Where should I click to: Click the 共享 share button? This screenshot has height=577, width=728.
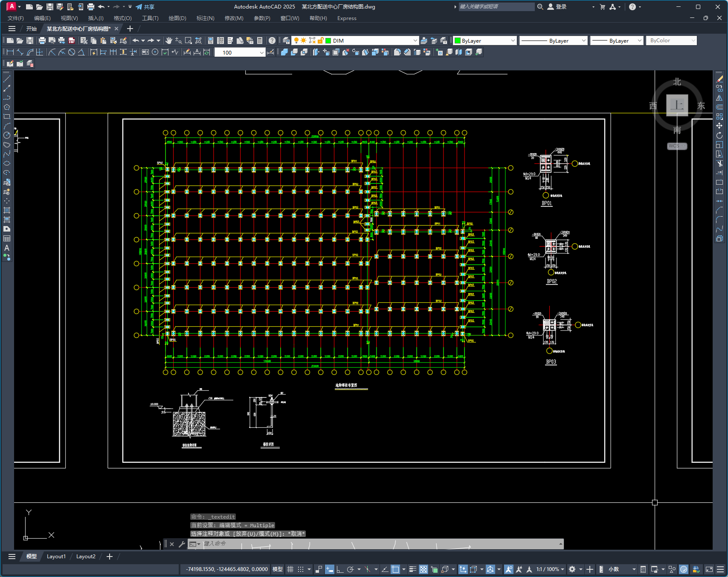tap(145, 7)
